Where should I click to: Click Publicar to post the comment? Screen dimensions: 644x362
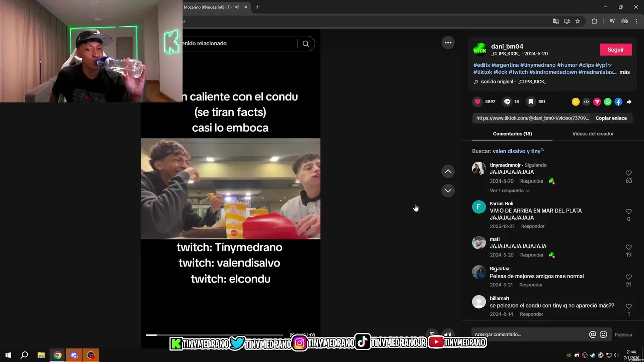click(623, 335)
